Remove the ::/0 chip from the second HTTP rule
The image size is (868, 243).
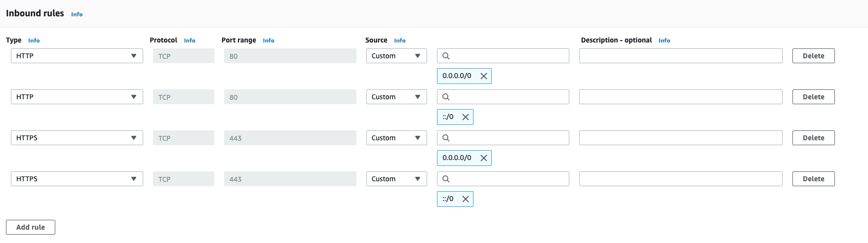(x=466, y=117)
